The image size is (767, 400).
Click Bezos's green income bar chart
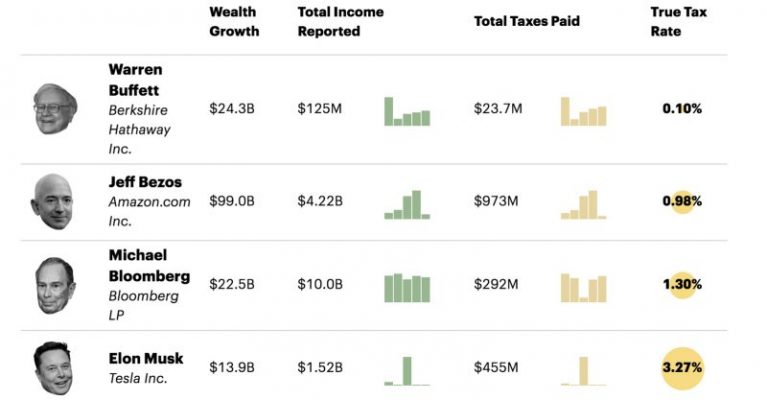coord(407,203)
